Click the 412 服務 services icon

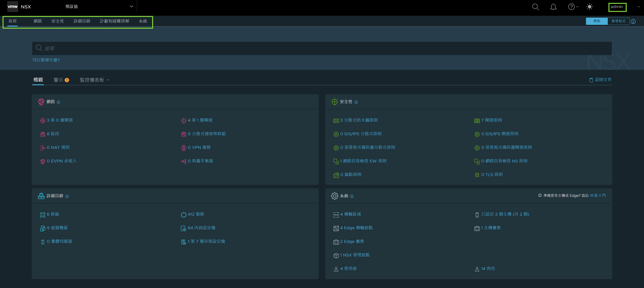point(184,215)
